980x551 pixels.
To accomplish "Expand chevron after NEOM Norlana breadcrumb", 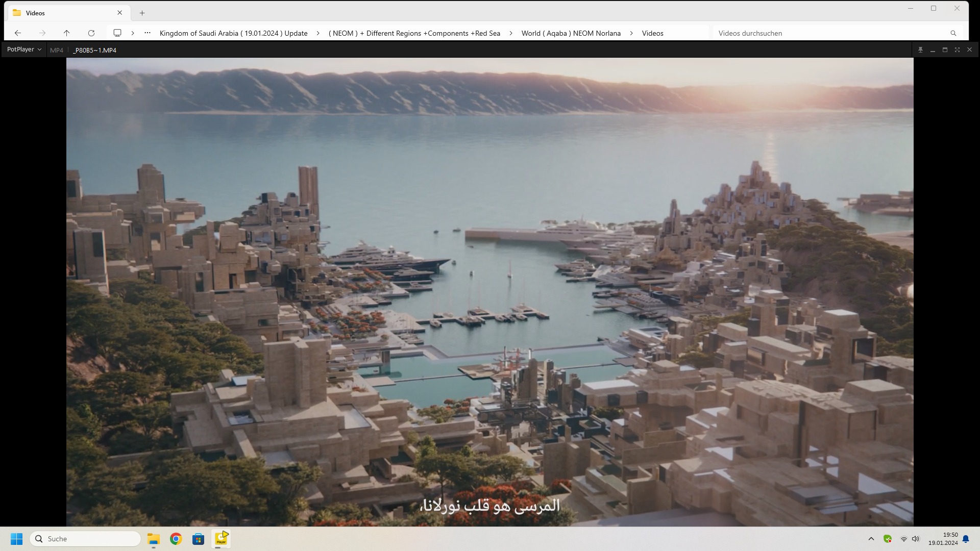I will [x=631, y=33].
